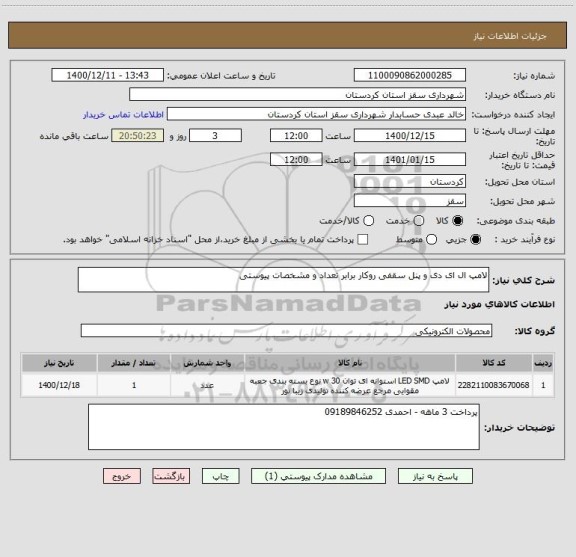Click the response deadline hour field 12:00
Screen dimensions: 576x557
[296, 136]
